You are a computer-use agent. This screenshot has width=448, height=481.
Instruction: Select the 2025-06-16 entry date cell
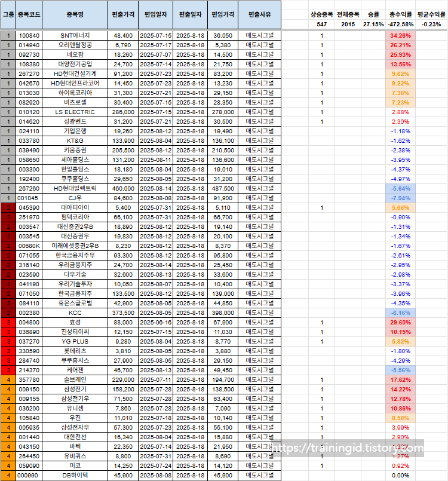tap(155, 323)
